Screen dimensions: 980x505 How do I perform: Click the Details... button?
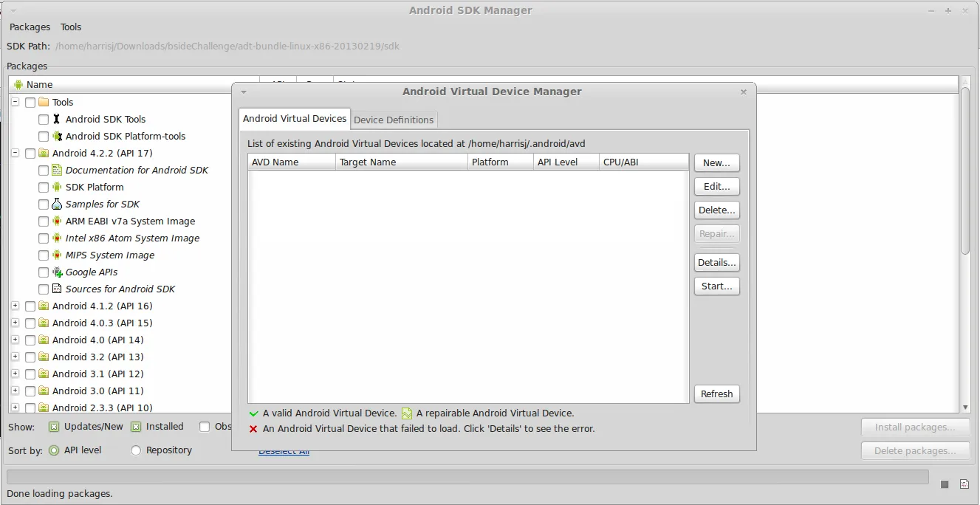tap(716, 263)
